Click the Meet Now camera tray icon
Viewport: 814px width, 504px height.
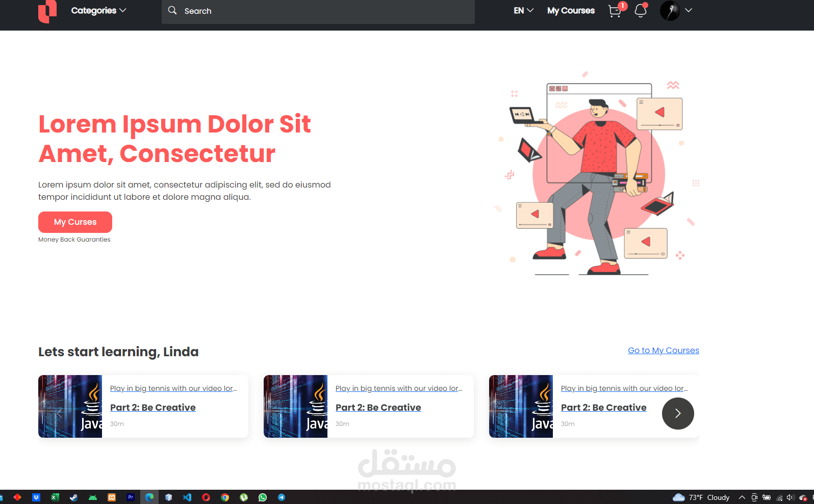coord(754,497)
